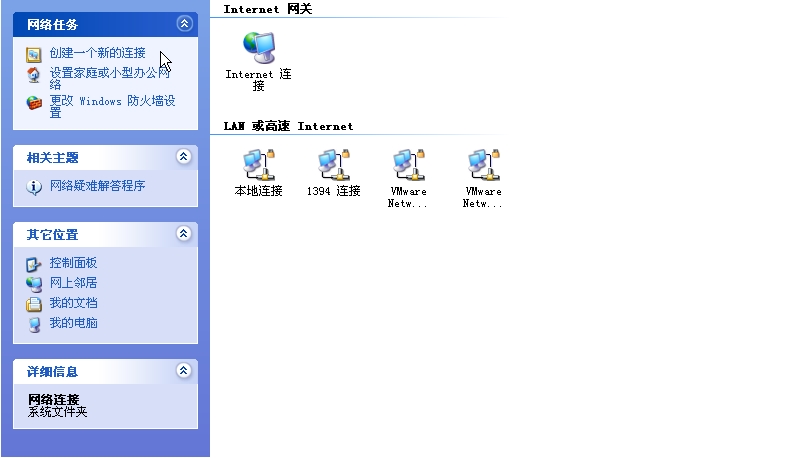792x458 pixels.
Task: Select the 1394 连接 network icon
Action: click(x=334, y=165)
